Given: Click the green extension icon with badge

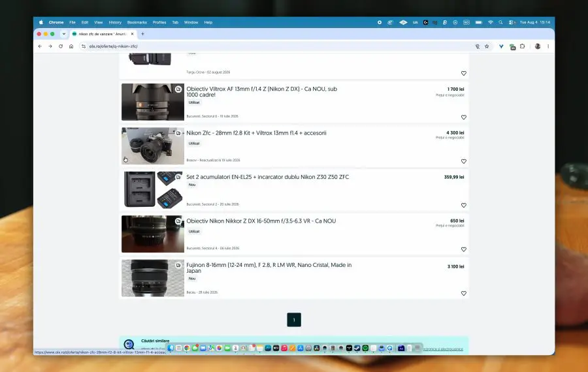Looking at the screenshot, I should [x=512, y=47].
